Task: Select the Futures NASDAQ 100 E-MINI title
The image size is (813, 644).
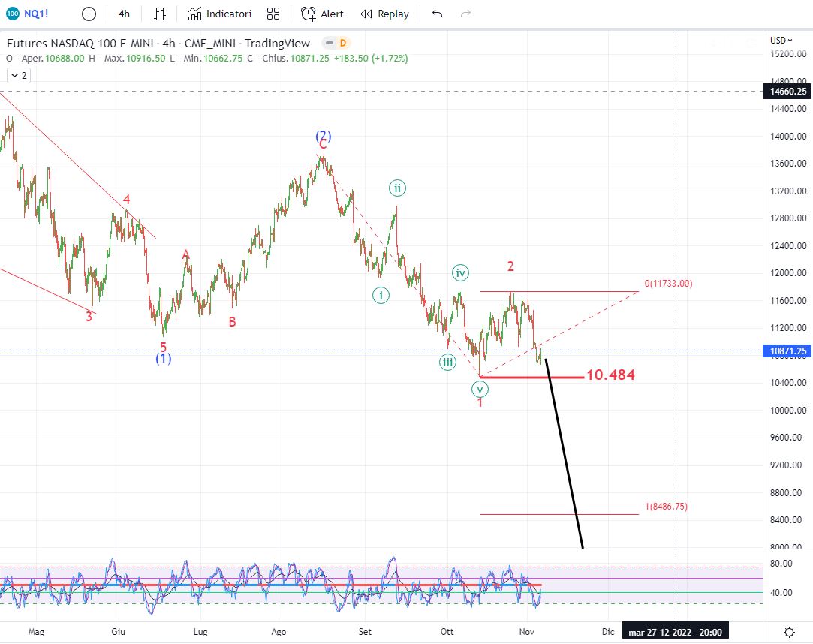Action: (x=80, y=43)
